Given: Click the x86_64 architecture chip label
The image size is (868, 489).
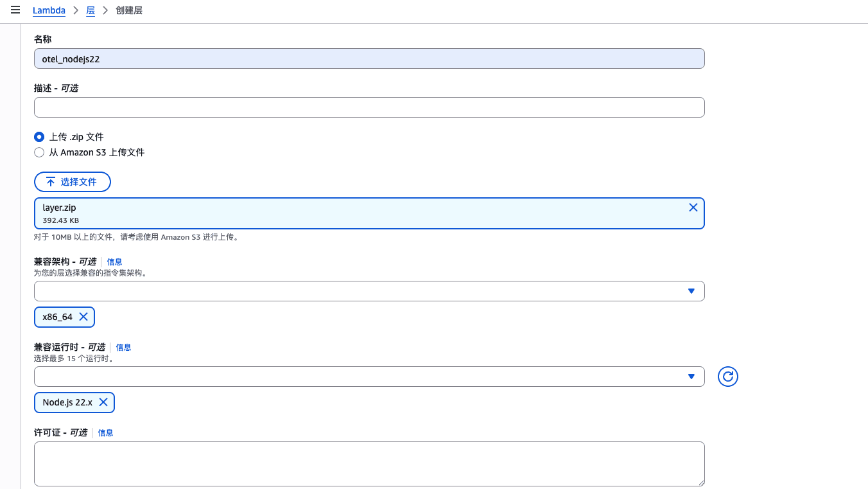Looking at the screenshot, I should (x=57, y=317).
